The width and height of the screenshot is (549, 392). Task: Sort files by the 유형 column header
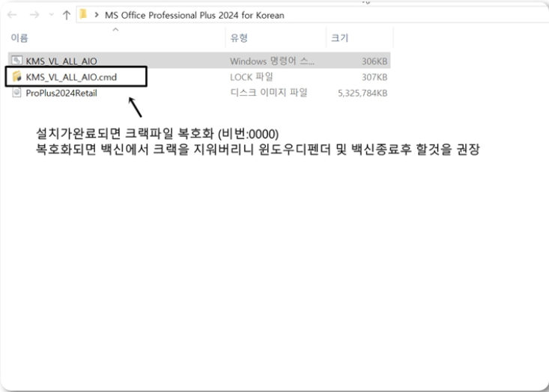(239, 38)
